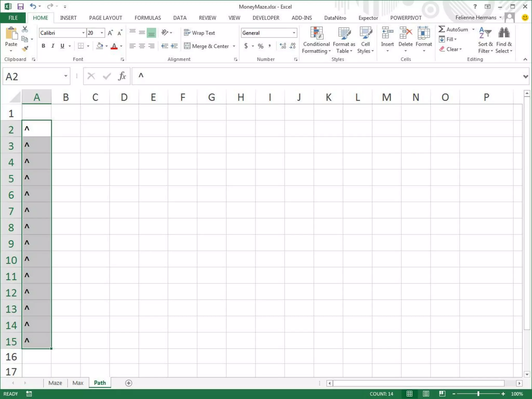Switch to the Maze sheet tab
The image size is (532, 399).
(x=55, y=383)
